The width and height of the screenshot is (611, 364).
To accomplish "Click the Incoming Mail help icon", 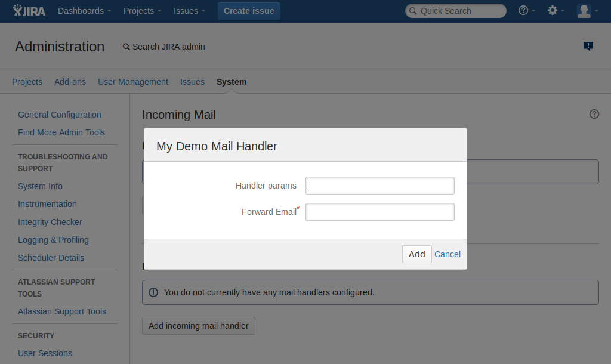I will click(594, 114).
